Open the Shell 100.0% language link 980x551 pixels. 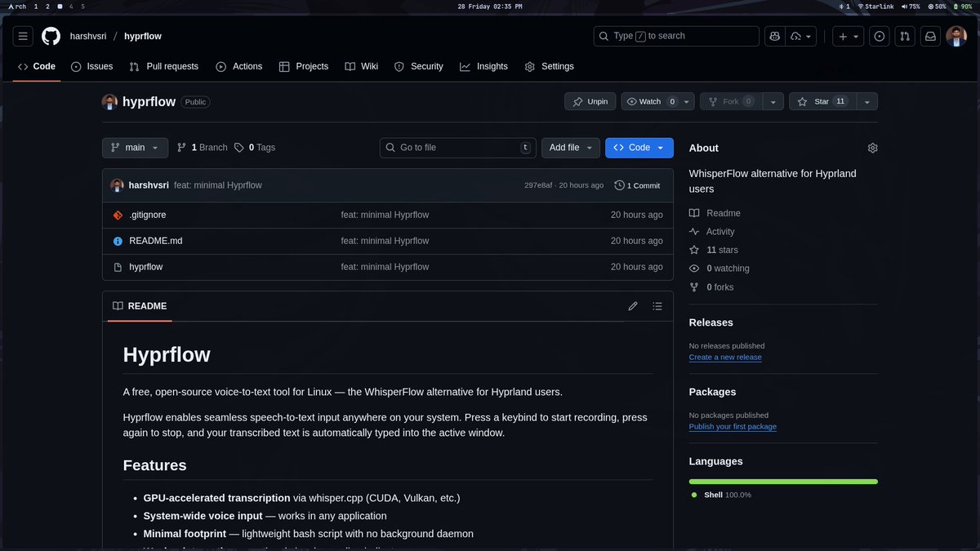(x=721, y=495)
